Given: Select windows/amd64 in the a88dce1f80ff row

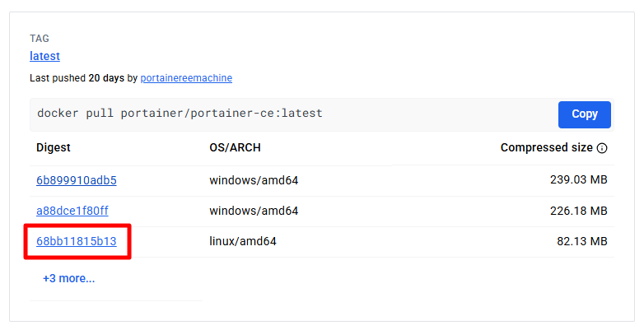Looking at the screenshot, I should 254,211.
